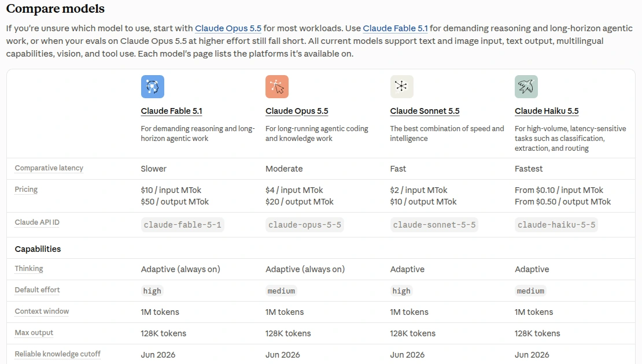The width and height of the screenshot is (642, 364).
Task: Click the green Claude Haiku 5.5 bird icon
Action: click(x=526, y=87)
